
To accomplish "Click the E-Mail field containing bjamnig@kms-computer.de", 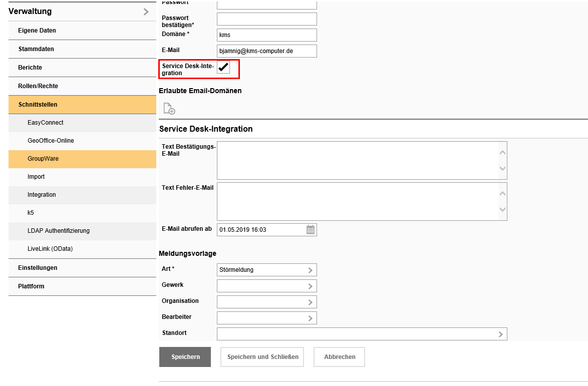I will [x=266, y=51].
